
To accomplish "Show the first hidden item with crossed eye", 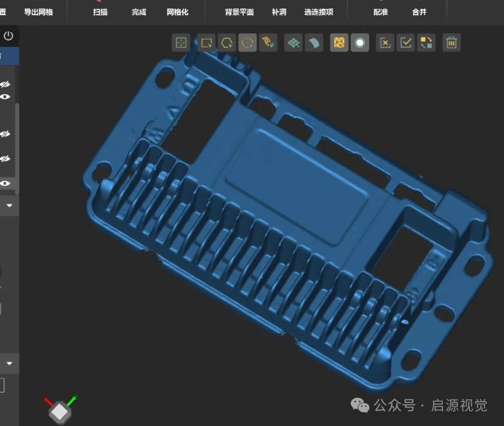I will (5, 84).
